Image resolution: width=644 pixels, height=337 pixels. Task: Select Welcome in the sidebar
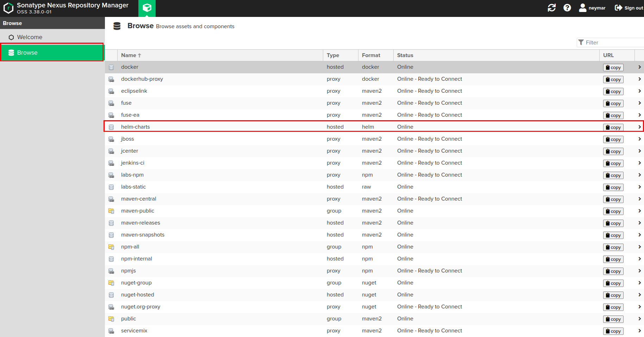tap(30, 37)
